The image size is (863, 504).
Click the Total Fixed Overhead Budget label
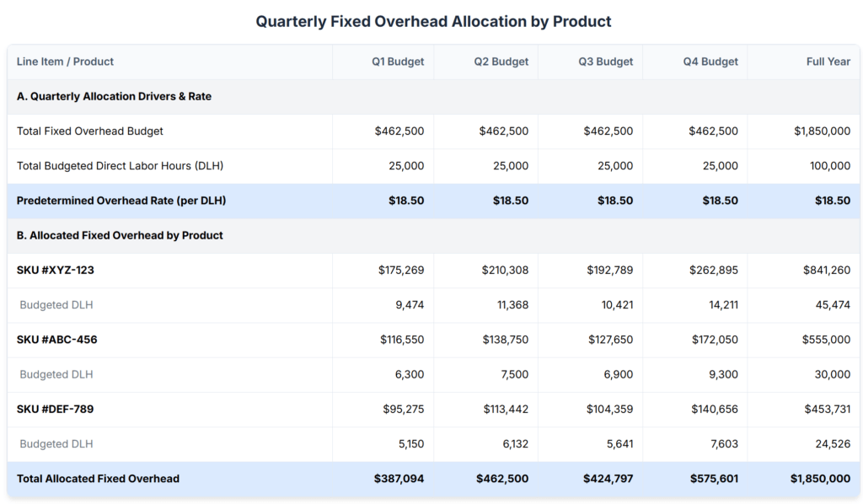89,131
